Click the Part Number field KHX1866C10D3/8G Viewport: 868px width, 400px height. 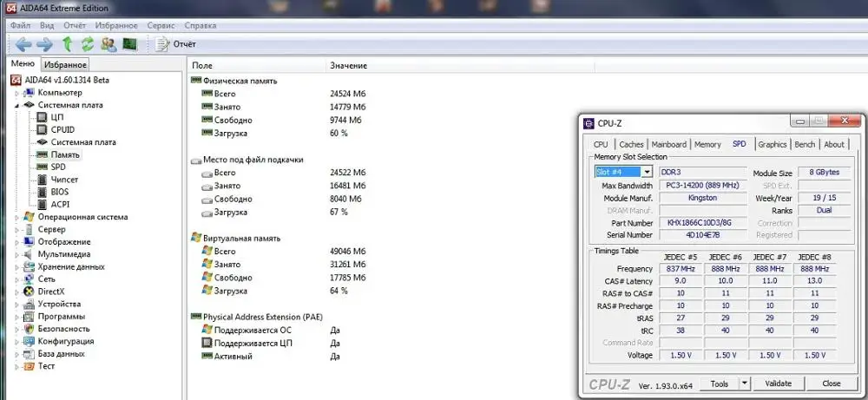pyautogui.click(x=702, y=223)
